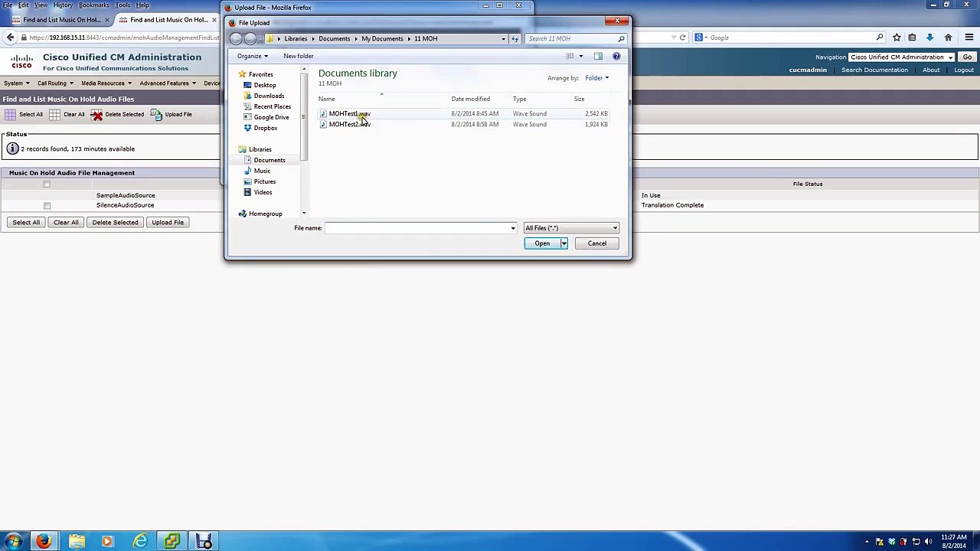980x551 pixels.
Task: Open Google Drive in navigation pane
Action: click(271, 117)
